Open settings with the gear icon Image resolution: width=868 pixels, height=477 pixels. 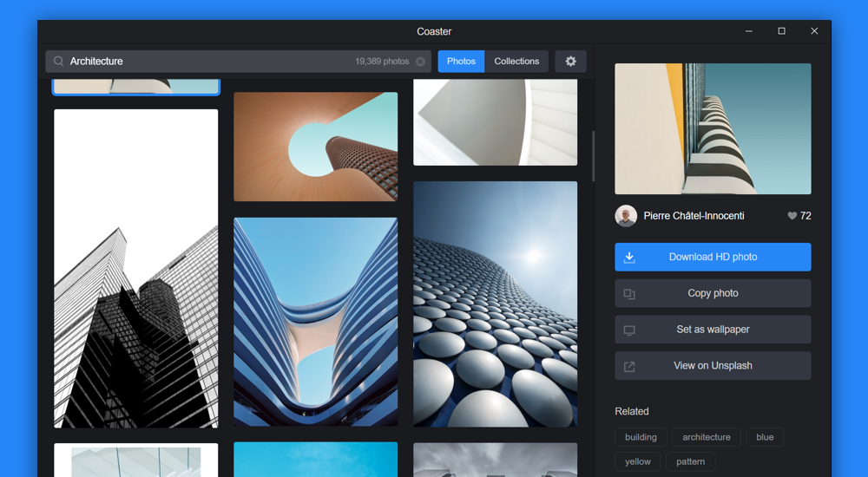click(x=571, y=62)
